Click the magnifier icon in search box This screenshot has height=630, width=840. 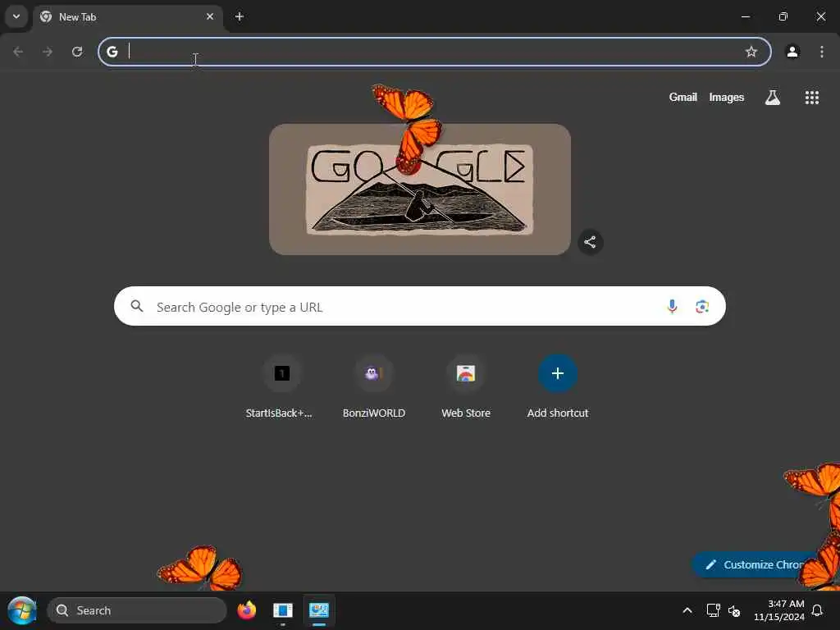coord(137,307)
